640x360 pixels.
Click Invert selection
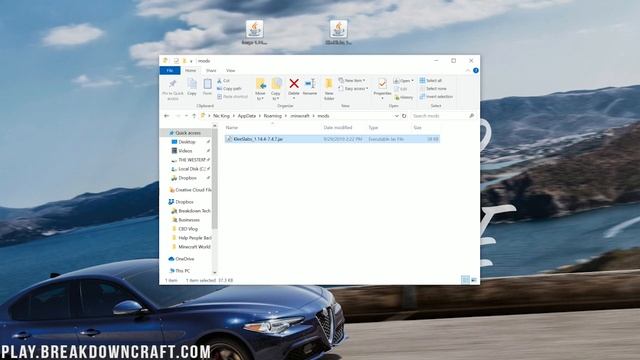tap(436, 97)
